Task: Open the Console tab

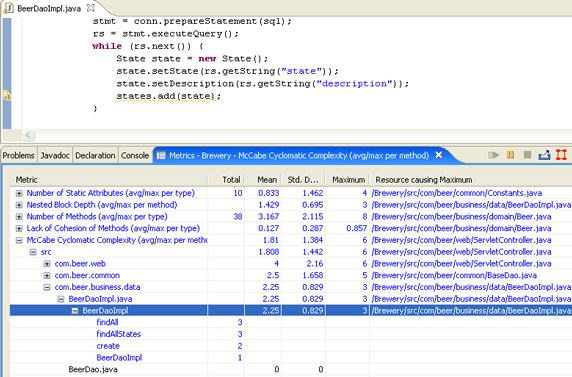Action: [x=135, y=155]
